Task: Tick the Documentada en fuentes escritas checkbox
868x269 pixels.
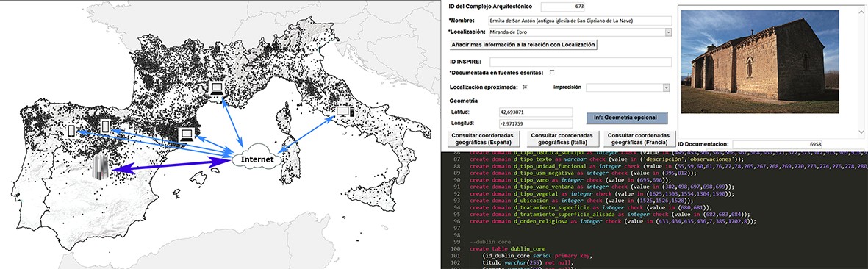Action: [551, 73]
